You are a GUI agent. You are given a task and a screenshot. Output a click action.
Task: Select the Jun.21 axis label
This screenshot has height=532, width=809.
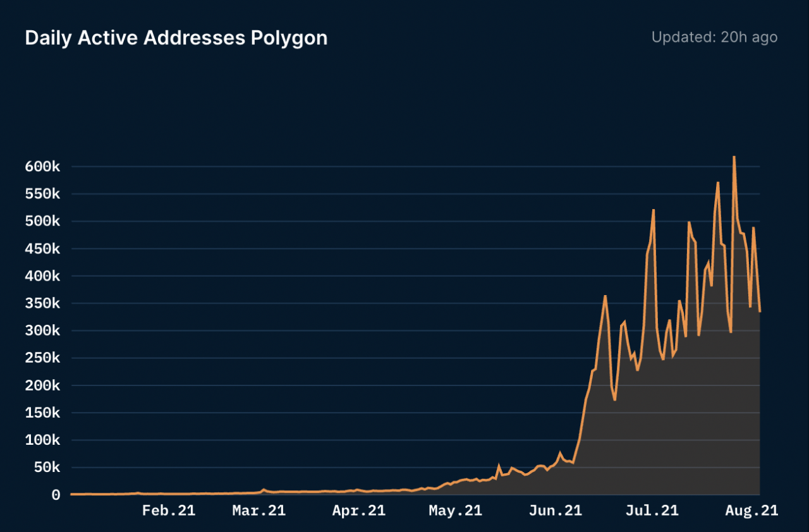coord(555,511)
